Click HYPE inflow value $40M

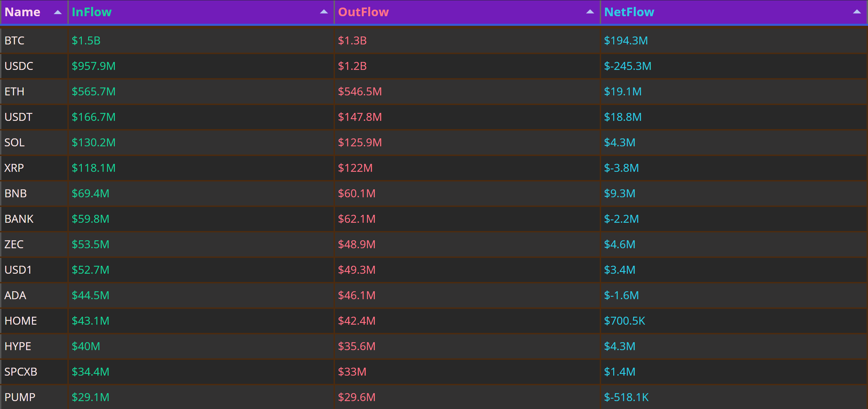[86, 346]
